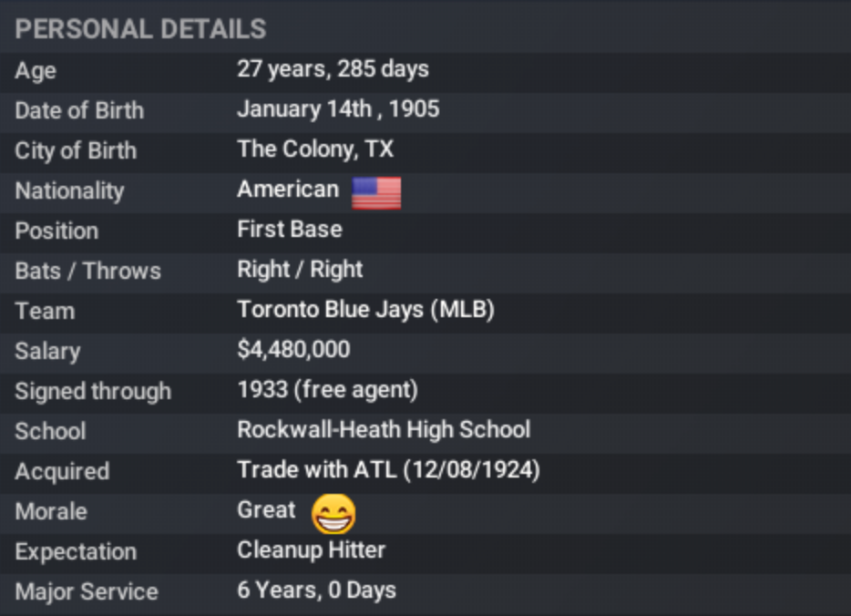This screenshot has height=616, width=851.
Task: Click the $4,480,000 salary value
Action: click(293, 350)
